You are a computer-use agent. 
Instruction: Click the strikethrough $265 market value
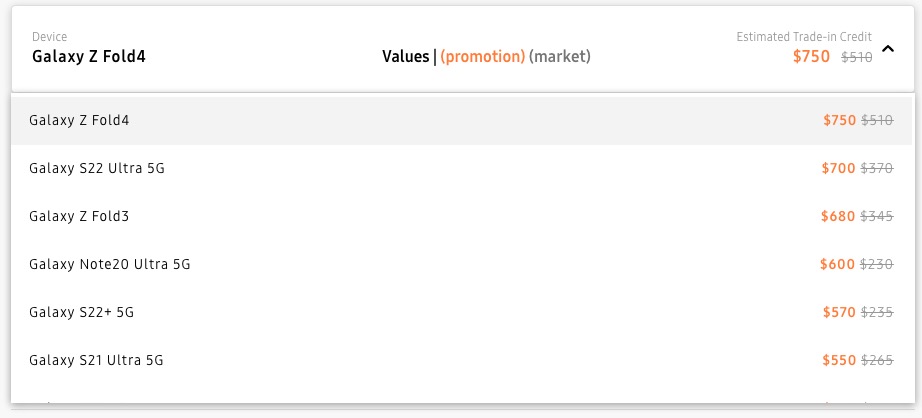click(877, 361)
